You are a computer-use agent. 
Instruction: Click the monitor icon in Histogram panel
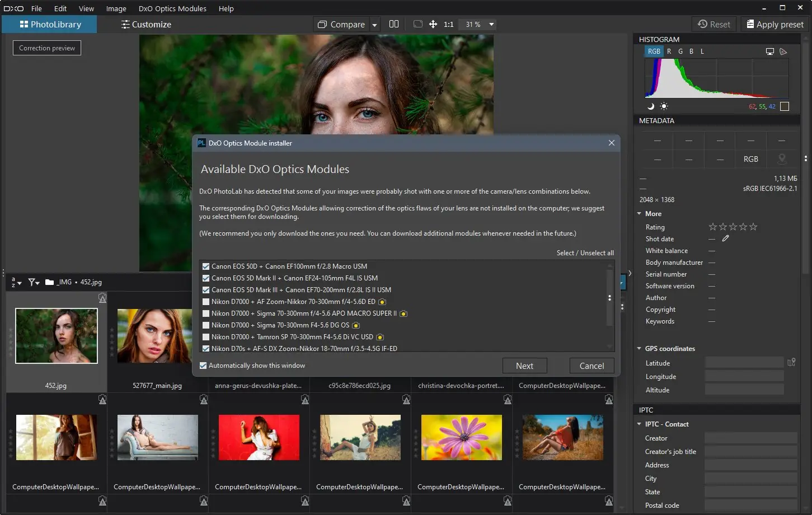pos(770,52)
